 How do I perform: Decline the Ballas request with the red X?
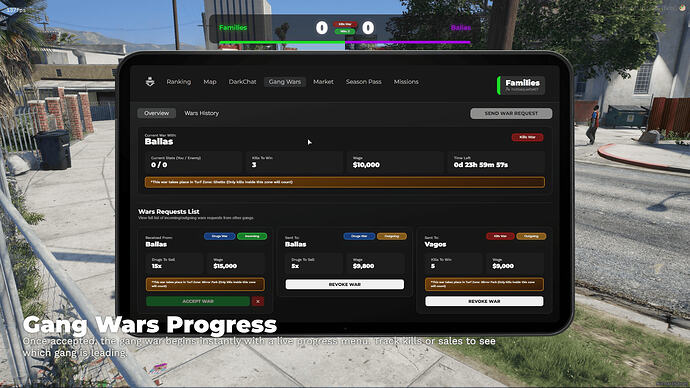click(258, 301)
